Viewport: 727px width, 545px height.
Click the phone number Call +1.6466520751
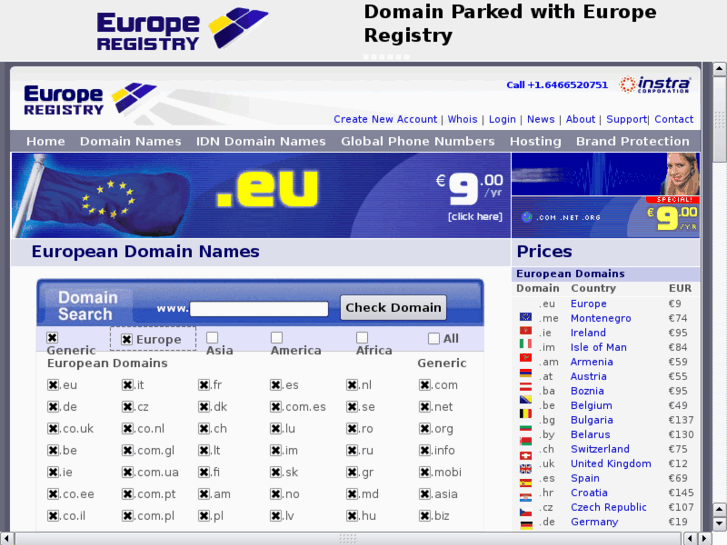(x=557, y=85)
